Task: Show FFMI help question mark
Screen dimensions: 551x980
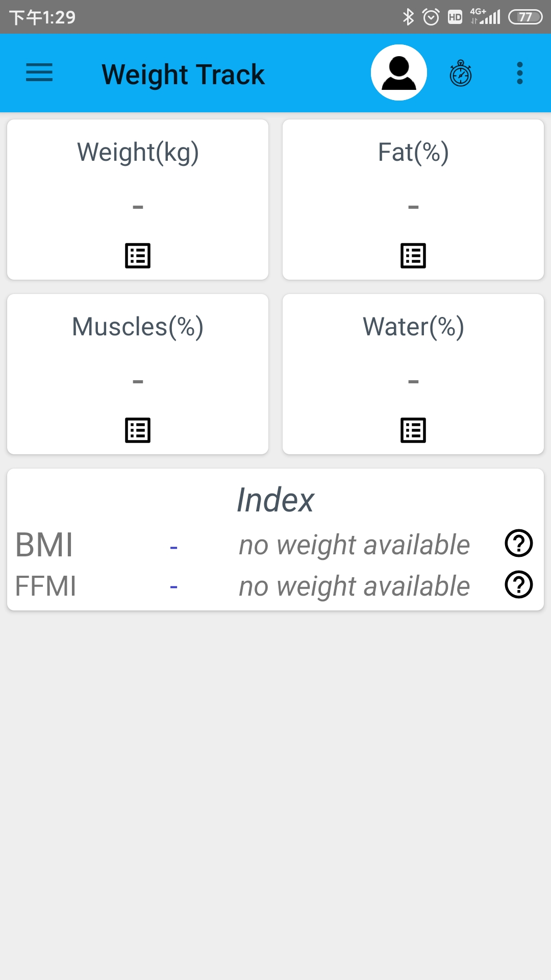Action: [519, 584]
